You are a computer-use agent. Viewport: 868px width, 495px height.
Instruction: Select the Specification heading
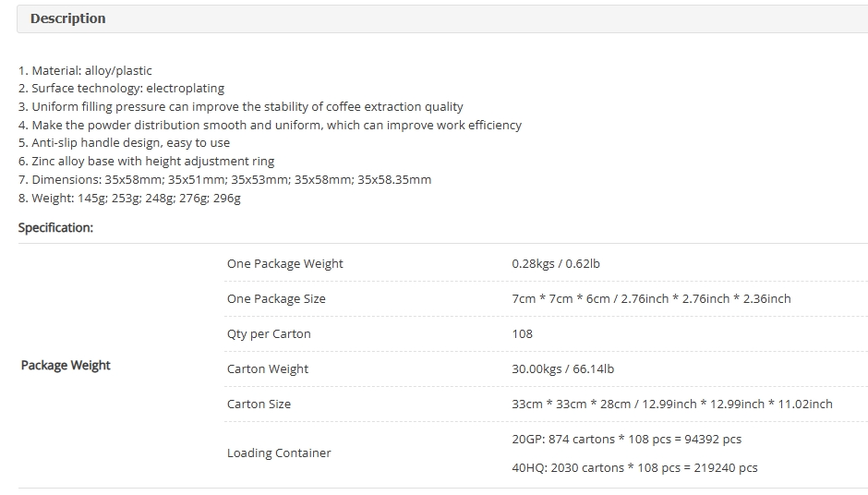click(55, 227)
